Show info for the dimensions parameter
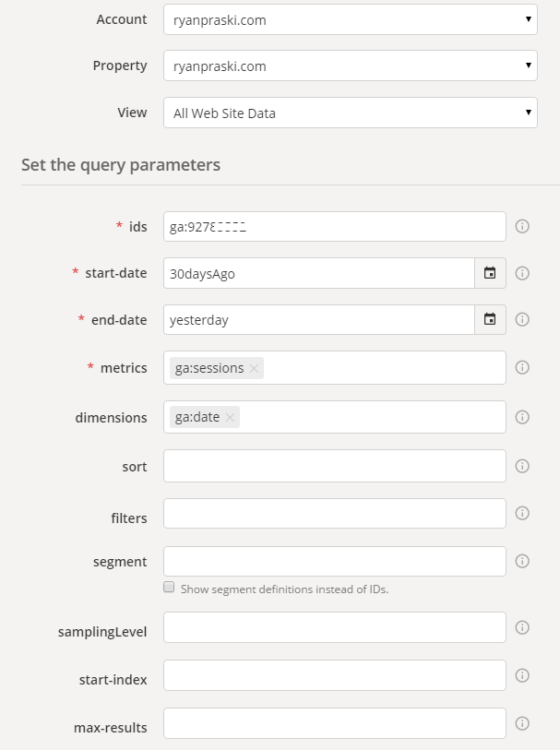Image resolution: width=560 pixels, height=750 pixels. coord(522,417)
